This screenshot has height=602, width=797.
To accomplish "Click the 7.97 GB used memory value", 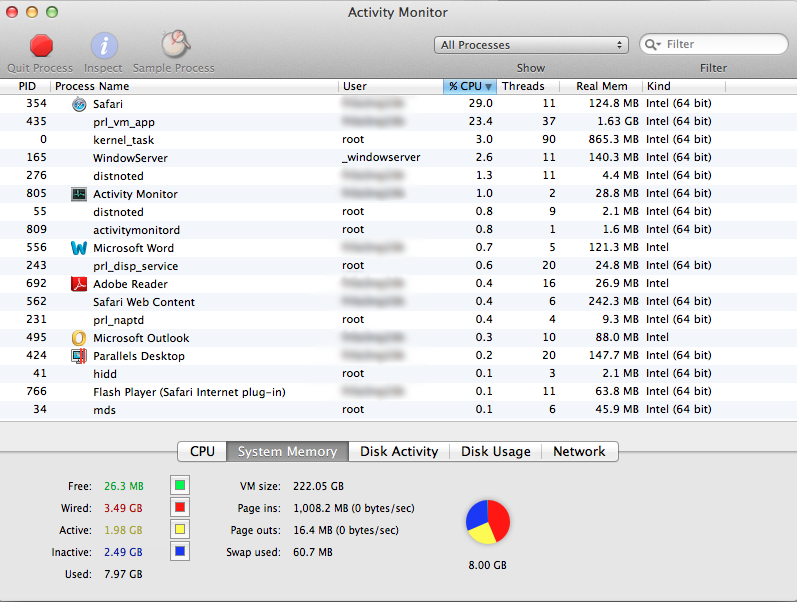I will point(123,574).
